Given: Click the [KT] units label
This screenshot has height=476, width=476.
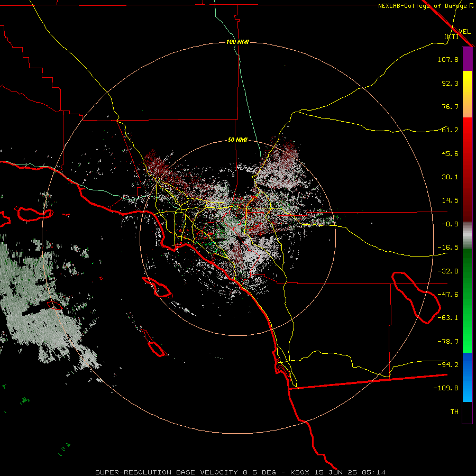Looking at the screenshot, I should 452,36.
